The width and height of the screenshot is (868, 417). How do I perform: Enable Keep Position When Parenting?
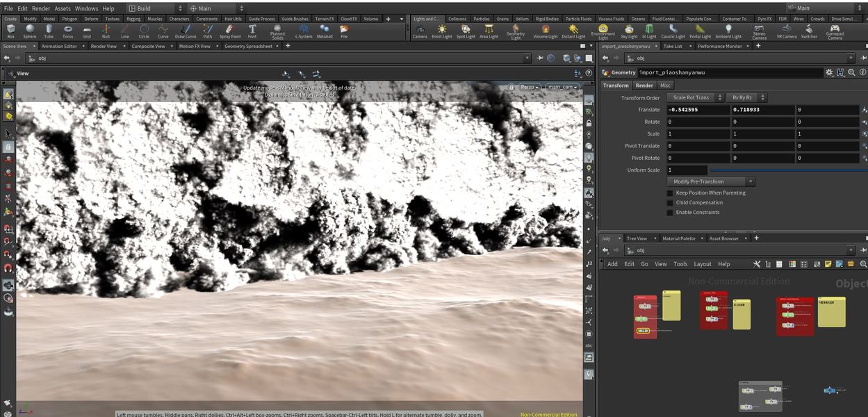click(670, 193)
